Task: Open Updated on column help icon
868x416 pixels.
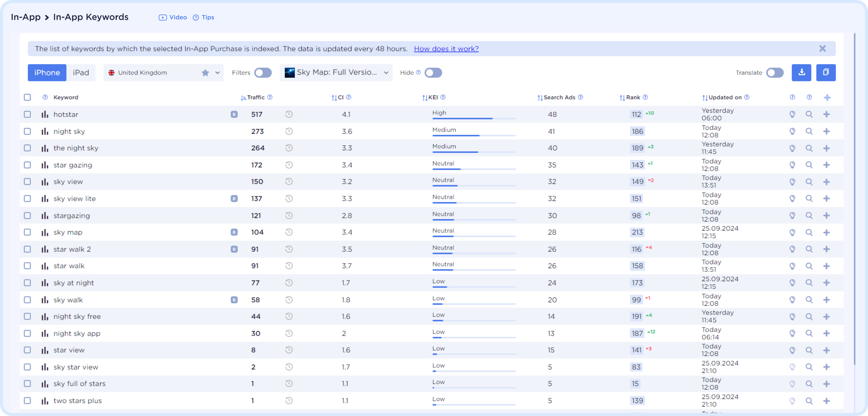Action: pos(747,97)
